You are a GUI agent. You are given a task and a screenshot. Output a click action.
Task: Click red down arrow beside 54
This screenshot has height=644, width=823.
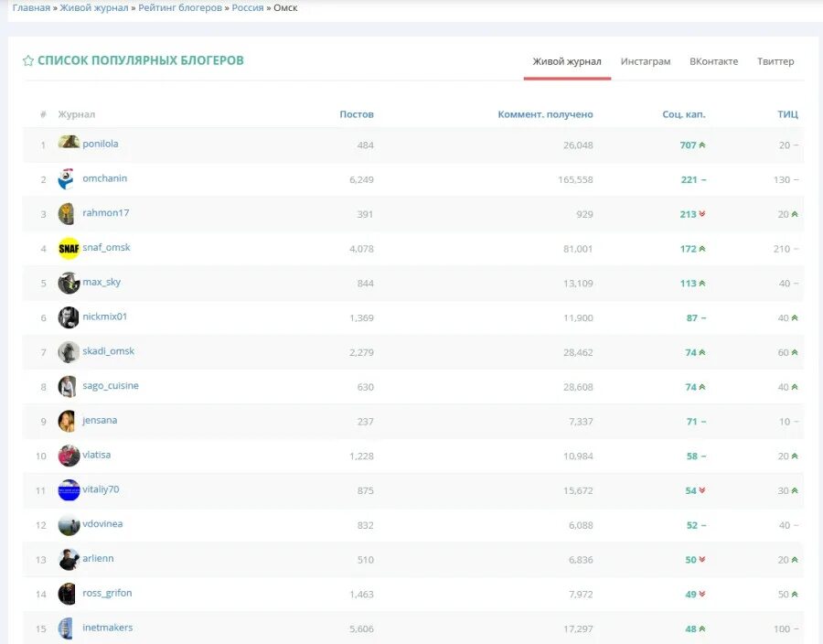(x=702, y=490)
